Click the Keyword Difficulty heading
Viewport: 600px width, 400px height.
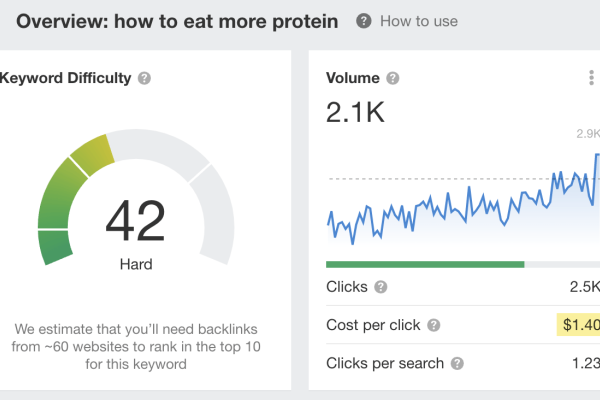66,78
